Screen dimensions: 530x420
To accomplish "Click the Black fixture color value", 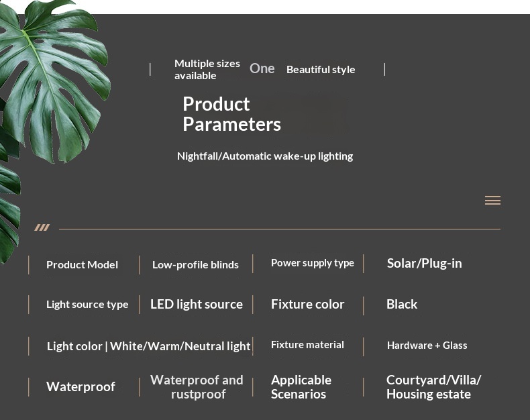I will pyautogui.click(x=402, y=304).
